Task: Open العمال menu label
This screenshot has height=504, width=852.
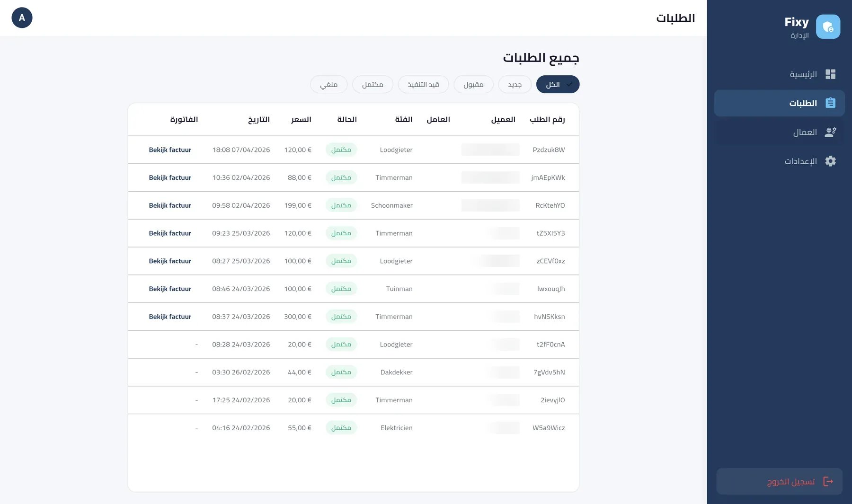Action: pyautogui.click(x=805, y=132)
